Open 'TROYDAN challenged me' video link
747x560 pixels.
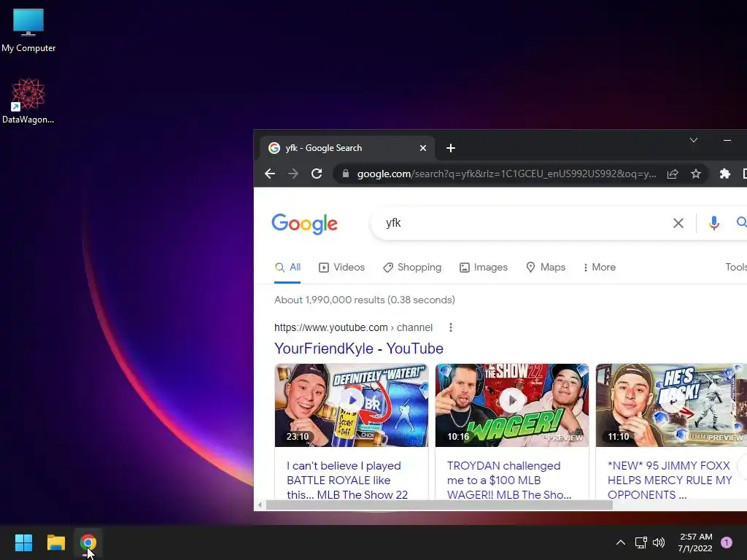click(x=508, y=480)
